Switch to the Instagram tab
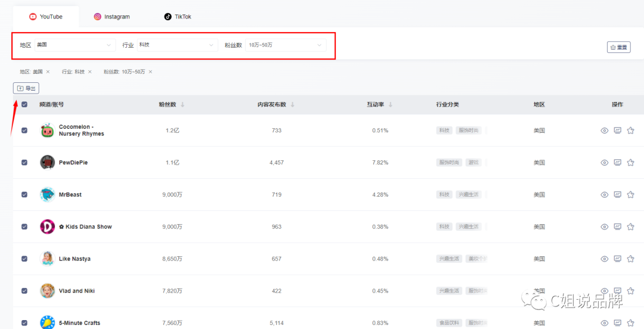 (x=112, y=17)
